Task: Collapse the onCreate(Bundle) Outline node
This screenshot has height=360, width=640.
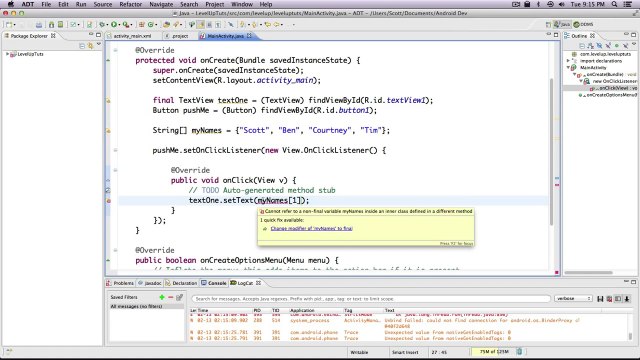Action: click(575, 74)
